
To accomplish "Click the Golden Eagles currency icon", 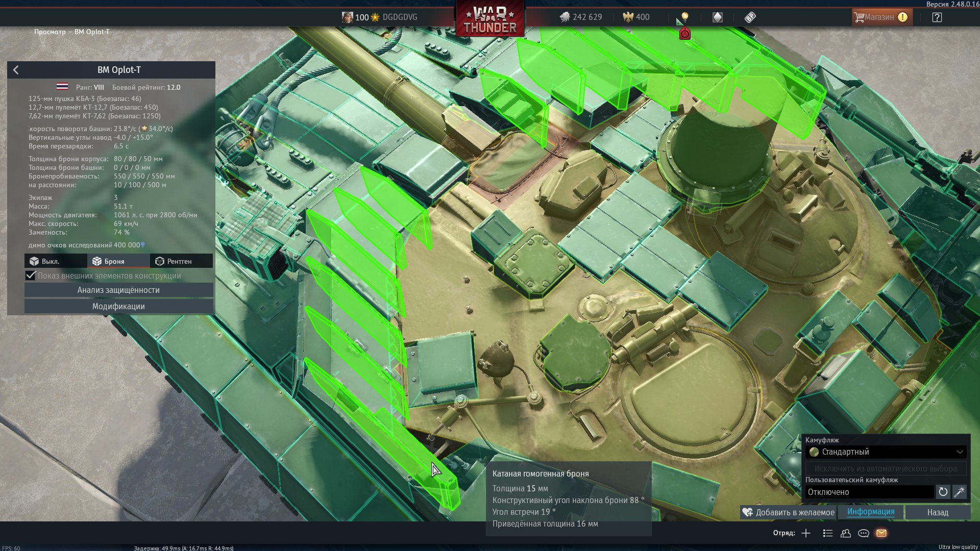I will (628, 17).
